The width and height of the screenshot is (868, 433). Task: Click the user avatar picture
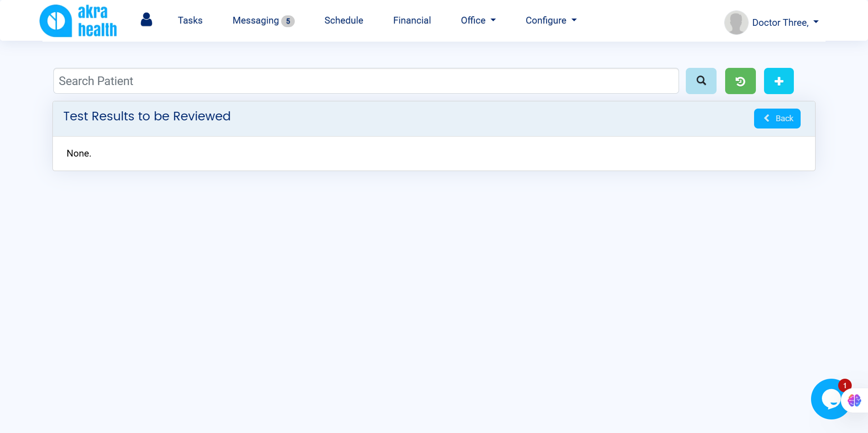click(x=736, y=23)
